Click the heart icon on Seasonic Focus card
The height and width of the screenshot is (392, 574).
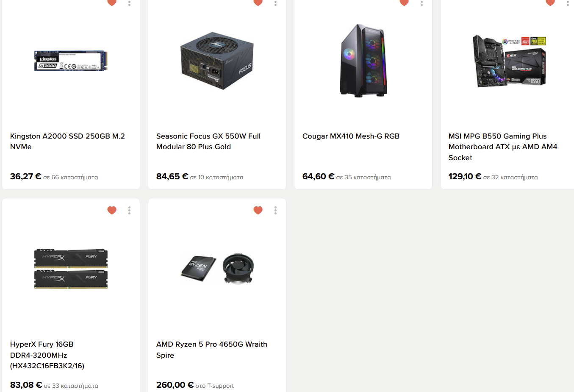pos(258,3)
